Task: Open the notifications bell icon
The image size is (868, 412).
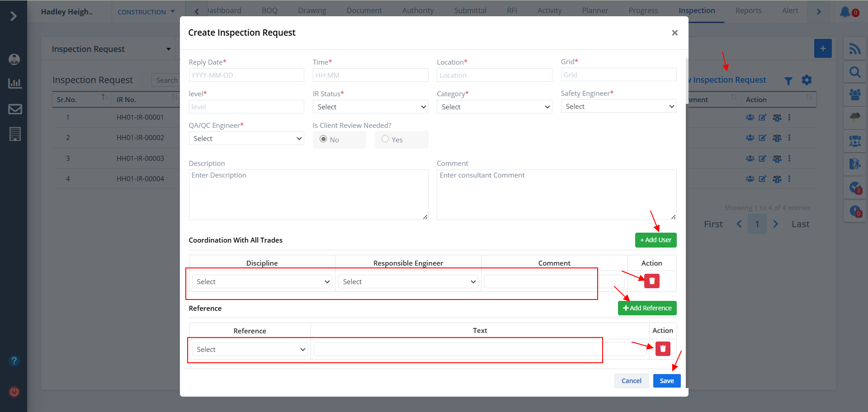Action: tap(844, 12)
